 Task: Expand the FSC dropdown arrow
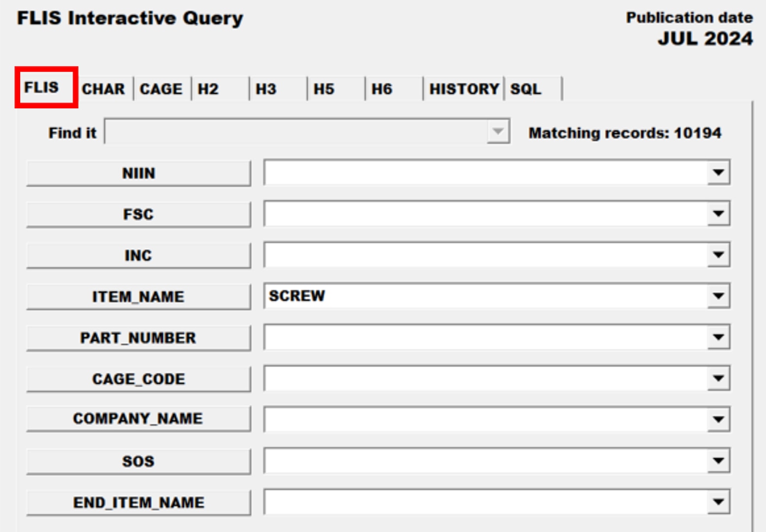click(x=718, y=214)
